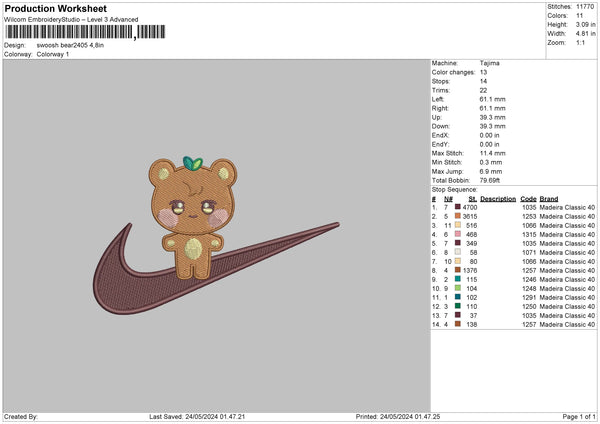Click the maroon swatch beside 349 stitches

coord(457,243)
